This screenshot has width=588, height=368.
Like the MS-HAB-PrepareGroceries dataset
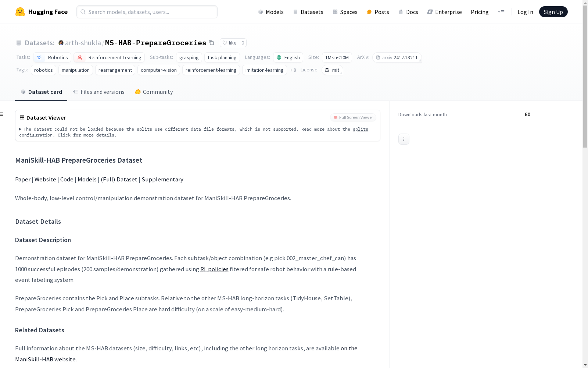point(230,43)
